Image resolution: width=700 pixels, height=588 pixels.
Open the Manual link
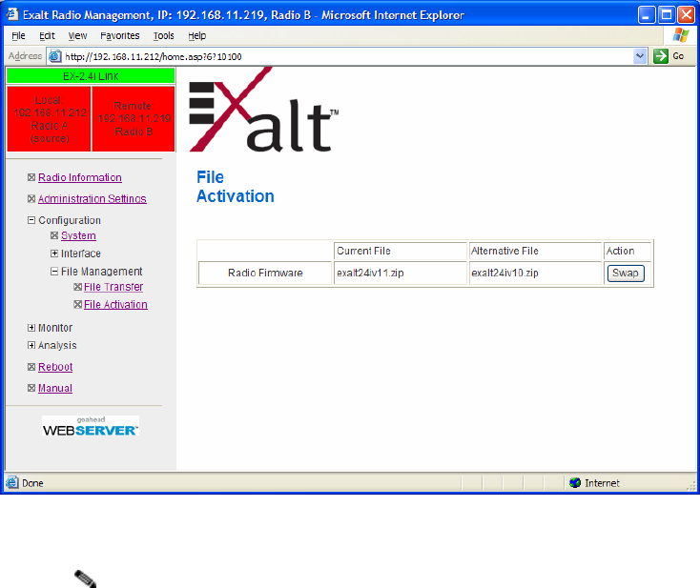tap(55, 388)
